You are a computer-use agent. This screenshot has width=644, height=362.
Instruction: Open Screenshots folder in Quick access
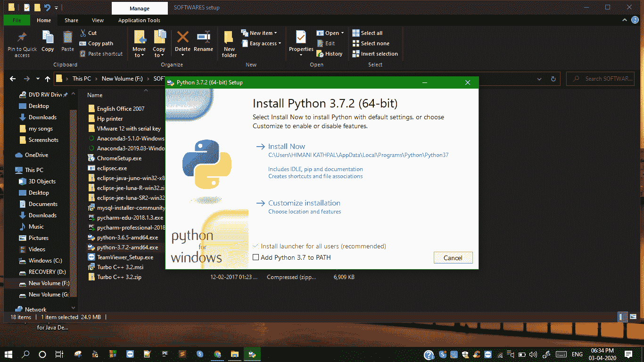43,140
